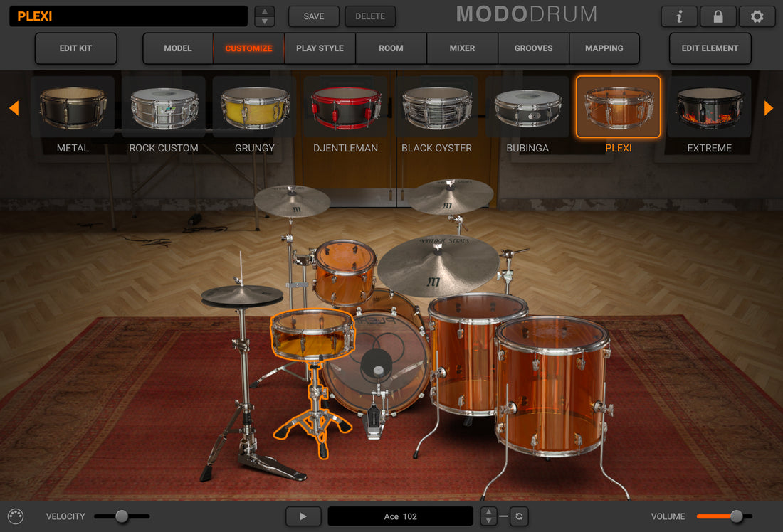The image size is (783, 532).
Task: Show previous snare models left arrow
Action: click(x=14, y=107)
